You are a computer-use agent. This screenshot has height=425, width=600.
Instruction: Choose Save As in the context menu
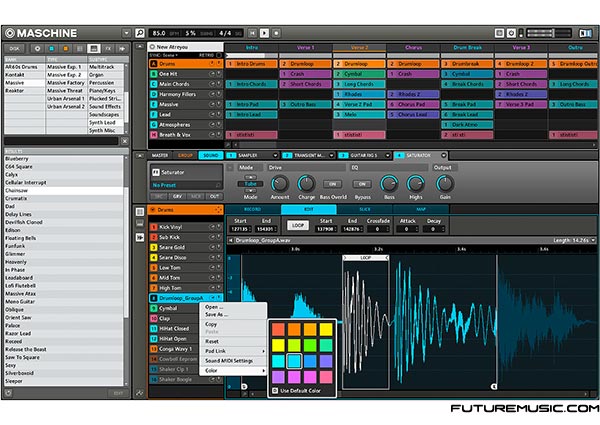tap(217, 314)
